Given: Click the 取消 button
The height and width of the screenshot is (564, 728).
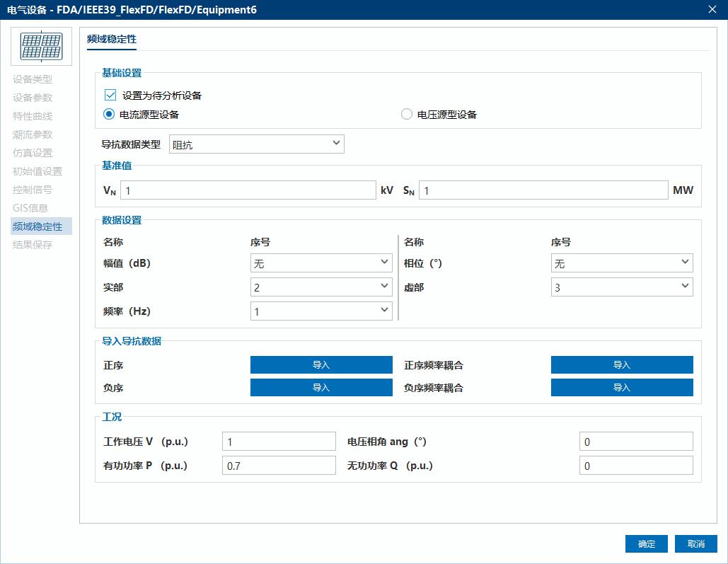Looking at the screenshot, I should pyautogui.click(x=695, y=543).
